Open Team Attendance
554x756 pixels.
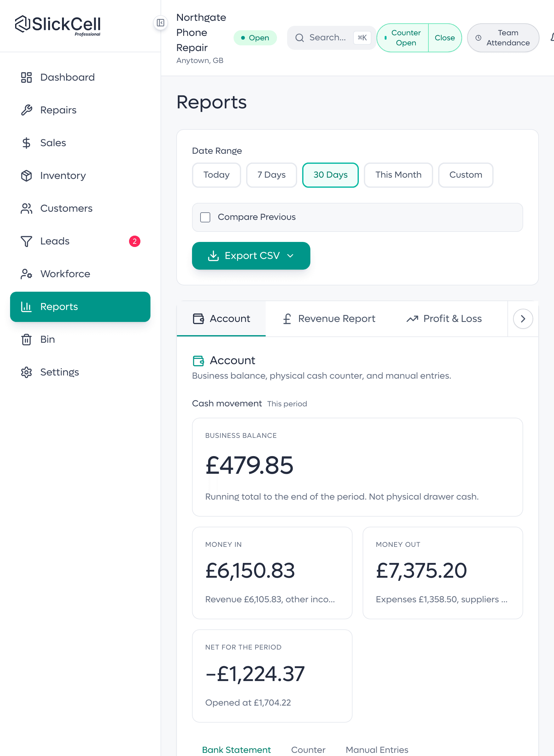pyautogui.click(x=503, y=38)
